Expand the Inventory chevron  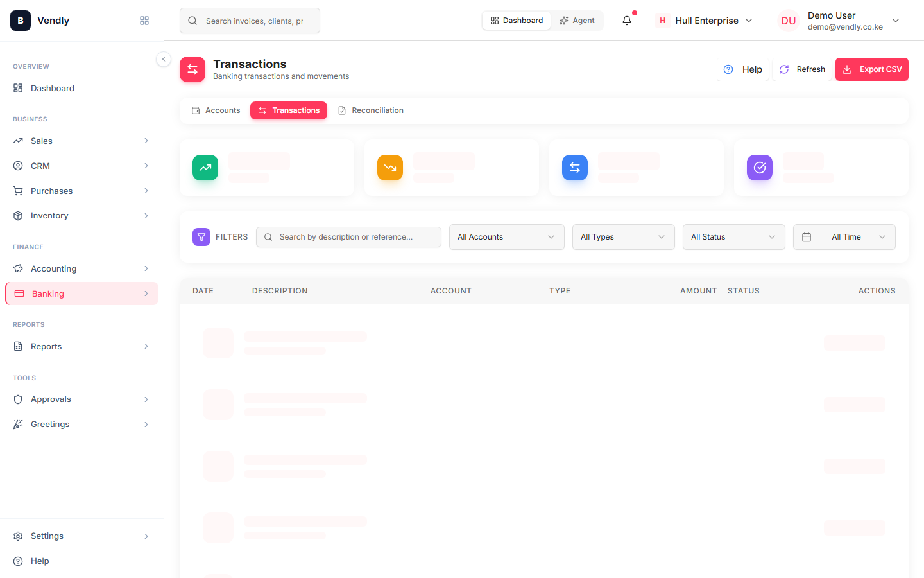(146, 216)
